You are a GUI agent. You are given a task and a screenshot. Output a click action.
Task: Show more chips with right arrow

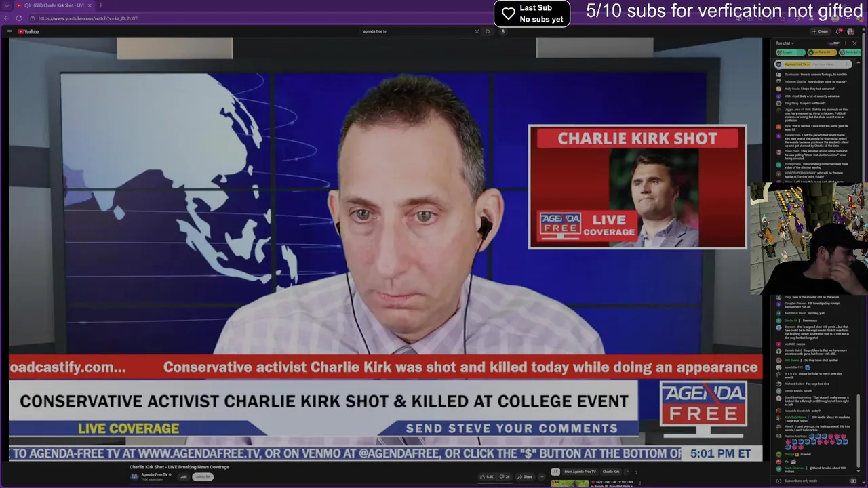[x=636, y=472]
